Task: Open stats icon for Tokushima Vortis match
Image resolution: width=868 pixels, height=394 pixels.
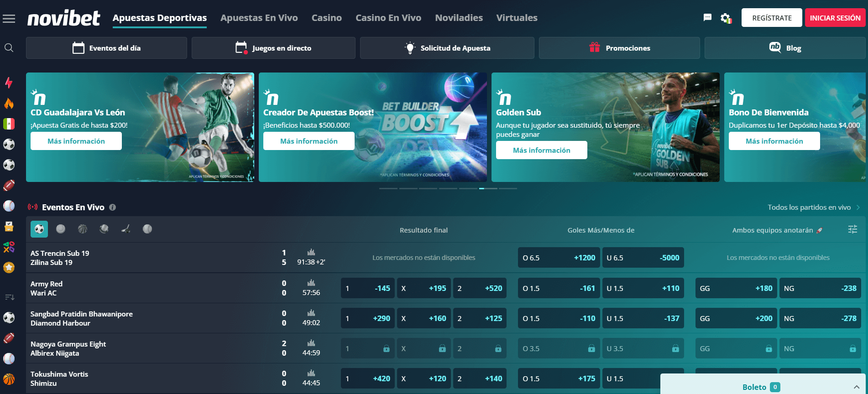Action: click(311, 373)
